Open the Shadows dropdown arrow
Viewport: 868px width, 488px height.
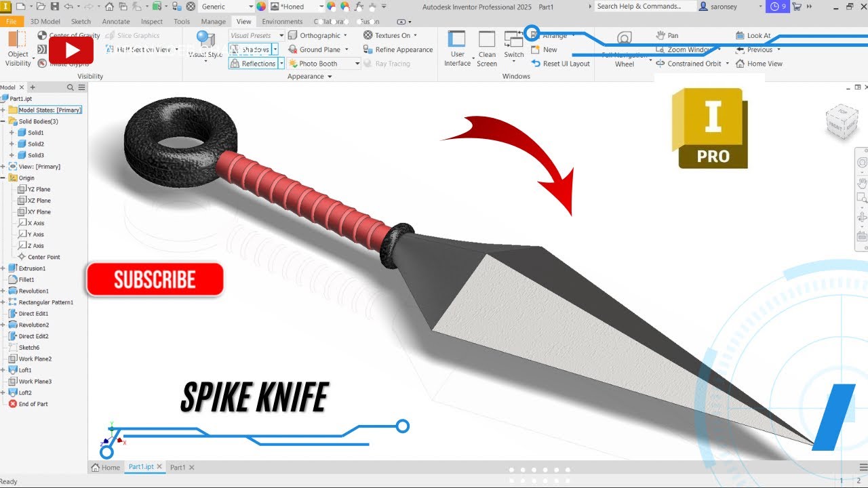[x=275, y=49]
